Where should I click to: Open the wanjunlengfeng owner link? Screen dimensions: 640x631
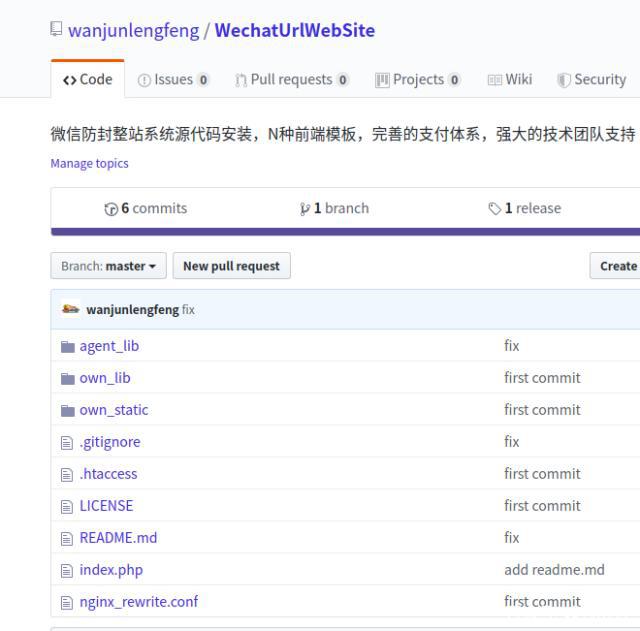(x=134, y=30)
